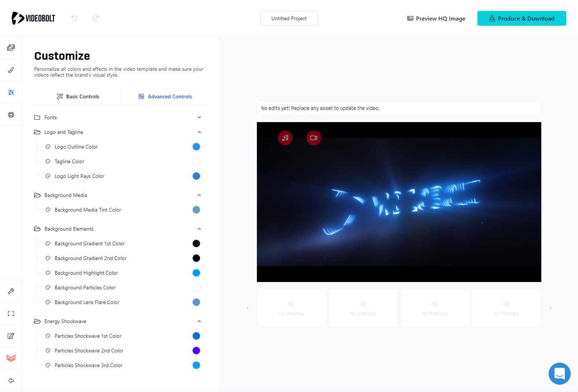This screenshot has width=578, height=392.
Task: Open the sliders customize sidebar icon
Action: [11, 92]
